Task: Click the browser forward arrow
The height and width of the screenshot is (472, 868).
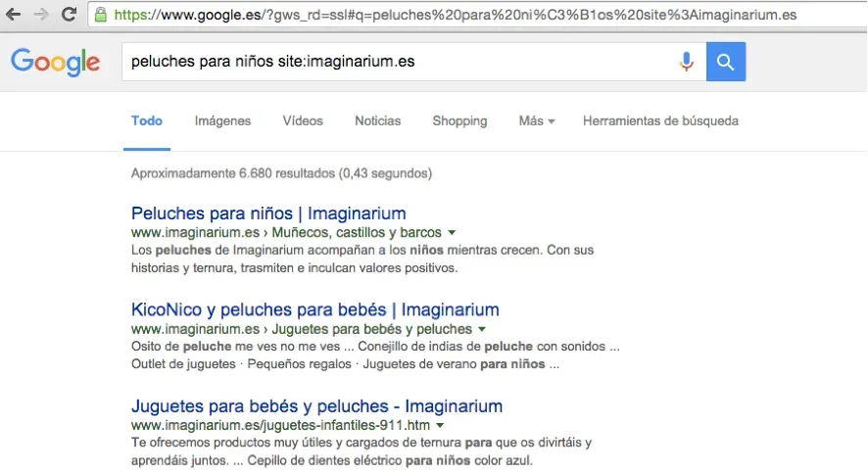Action: pyautogui.click(x=41, y=15)
